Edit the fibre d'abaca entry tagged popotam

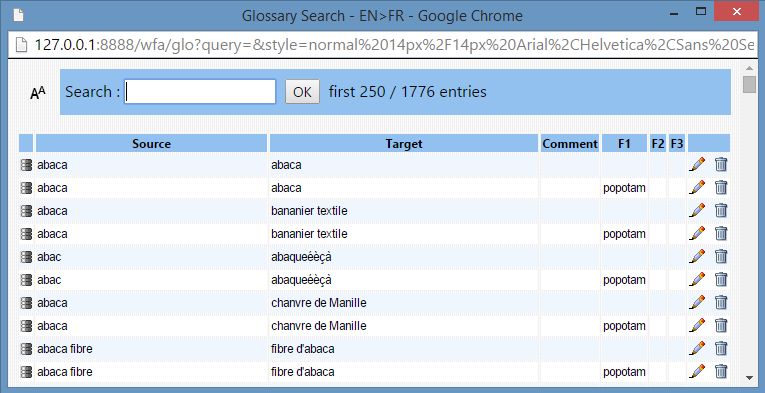pyautogui.click(x=697, y=371)
